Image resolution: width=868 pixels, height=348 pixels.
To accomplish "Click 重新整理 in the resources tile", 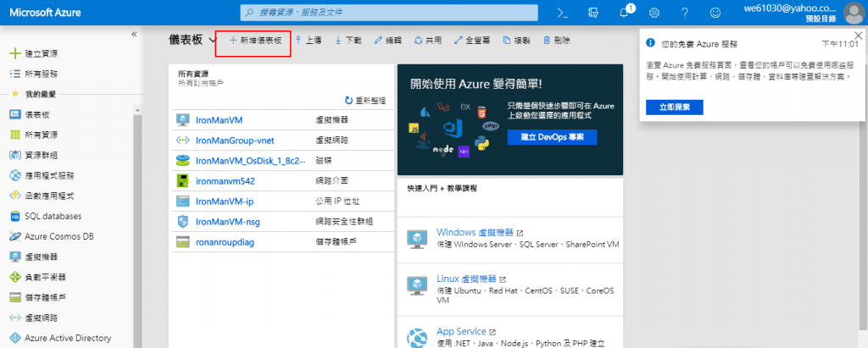I will click(x=365, y=101).
